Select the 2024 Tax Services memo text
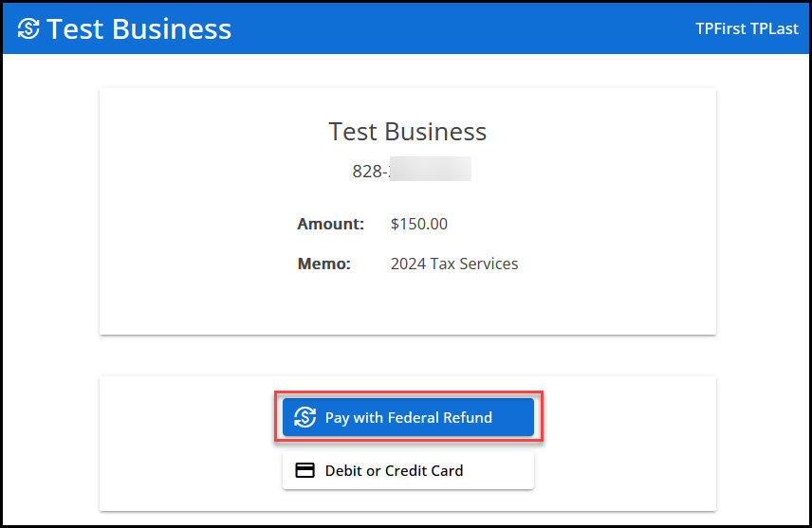This screenshot has width=812, height=528. [x=454, y=264]
